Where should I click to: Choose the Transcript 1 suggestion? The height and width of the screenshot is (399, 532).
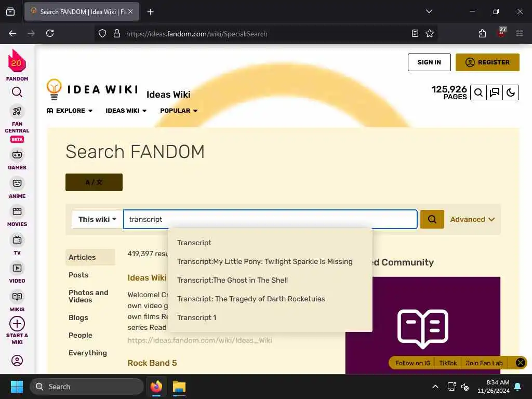coord(270,317)
